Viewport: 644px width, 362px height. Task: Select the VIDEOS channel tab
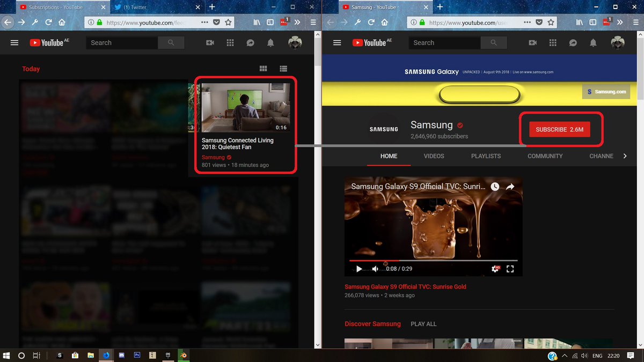[x=434, y=156]
